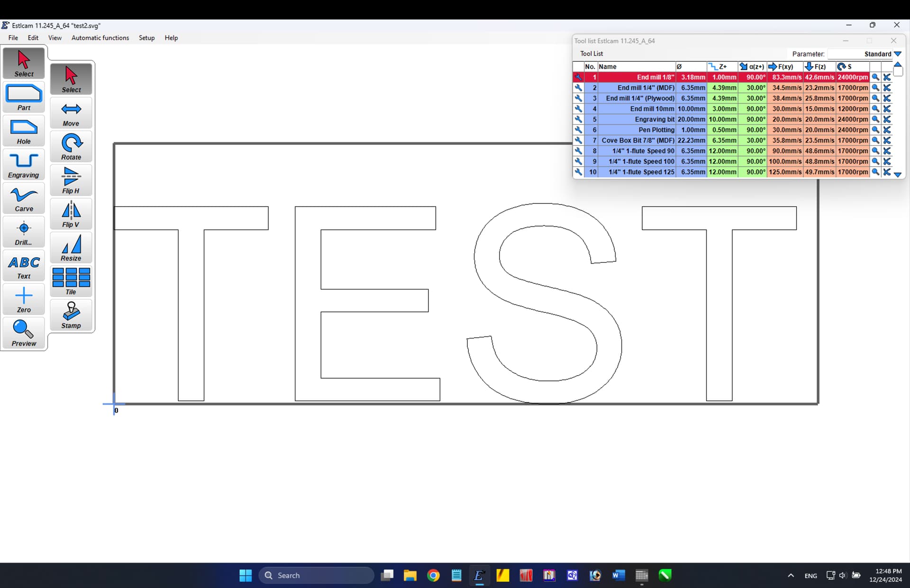Sort by Name column header
This screenshot has height=588, width=910.
(x=636, y=66)
